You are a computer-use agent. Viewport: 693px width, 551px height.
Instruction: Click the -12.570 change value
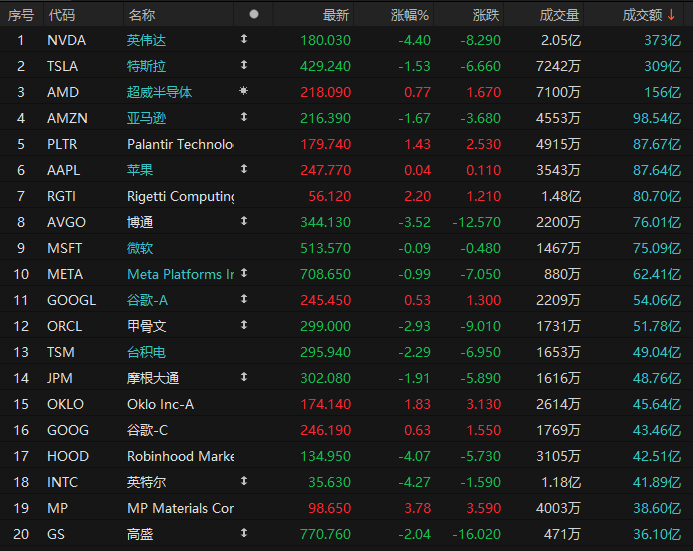476,223
